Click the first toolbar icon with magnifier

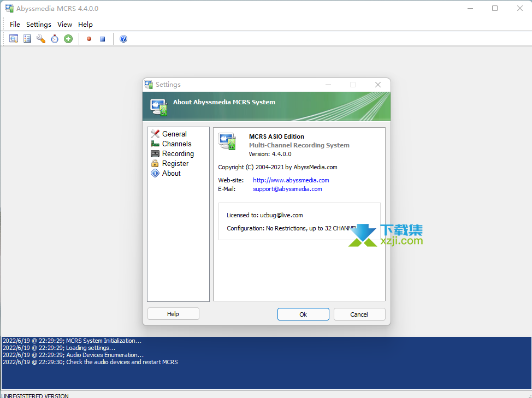14,39
